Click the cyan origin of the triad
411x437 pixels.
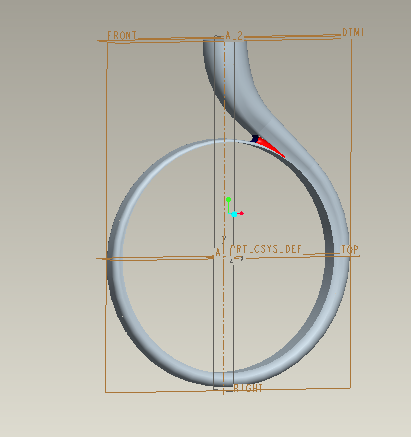pos(234,214)
